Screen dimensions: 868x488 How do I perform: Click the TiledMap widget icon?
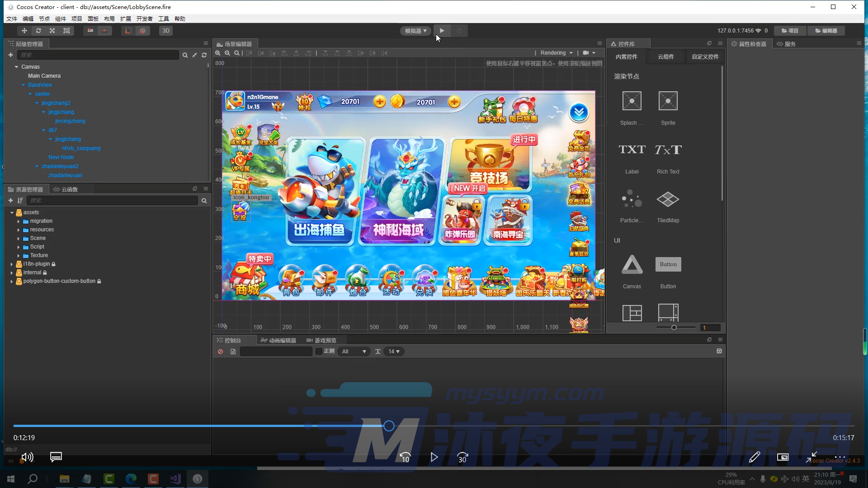click(x=668, y=199)
